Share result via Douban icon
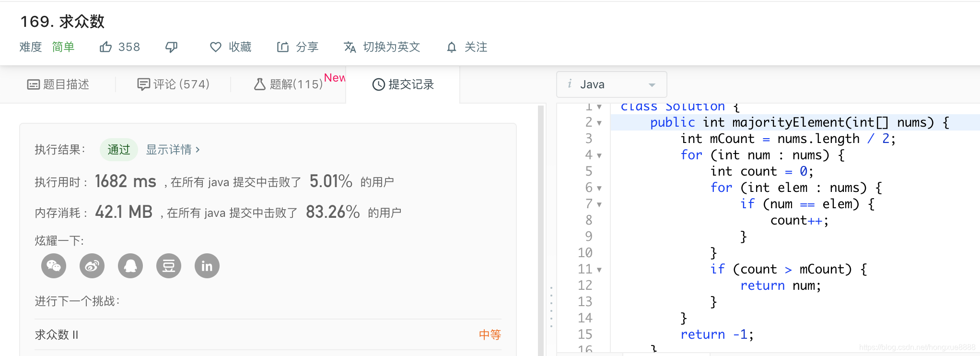 pyautogui.click(x=169, y=266)
